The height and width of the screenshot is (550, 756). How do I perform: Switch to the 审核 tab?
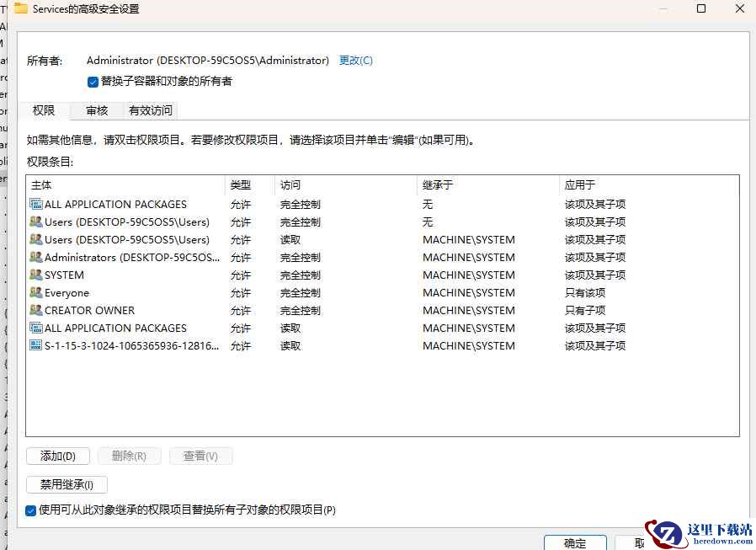point(97,110)
